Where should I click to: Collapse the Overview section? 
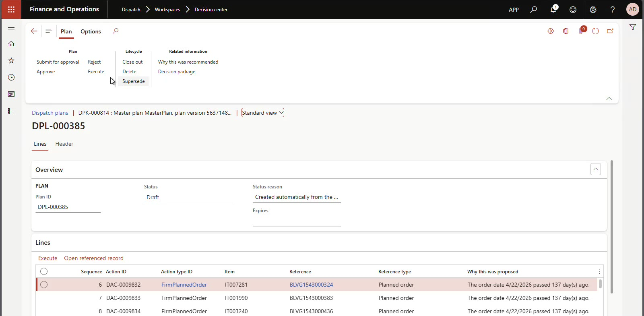(x=596, y=169)
